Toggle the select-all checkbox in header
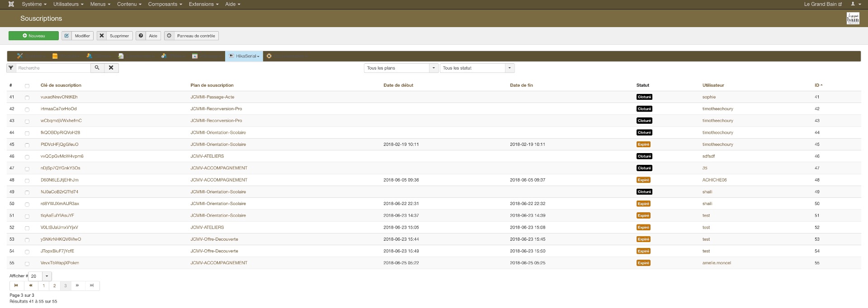This screenshot has height=308, width=868. 27,86
